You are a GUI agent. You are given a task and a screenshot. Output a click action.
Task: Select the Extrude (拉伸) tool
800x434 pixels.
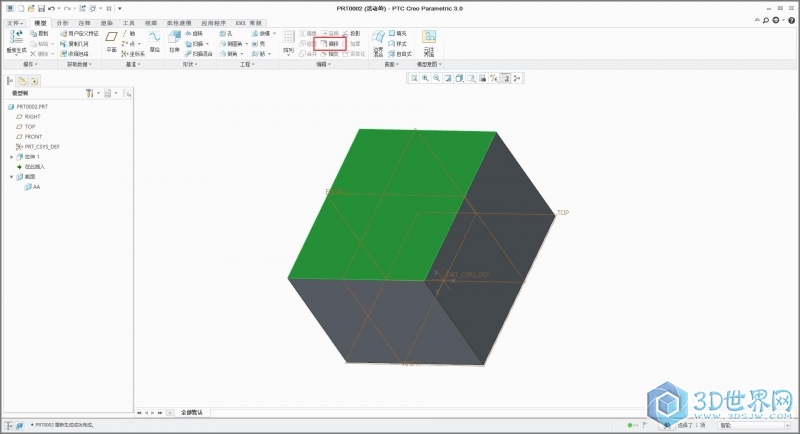[x=174, y=42]
